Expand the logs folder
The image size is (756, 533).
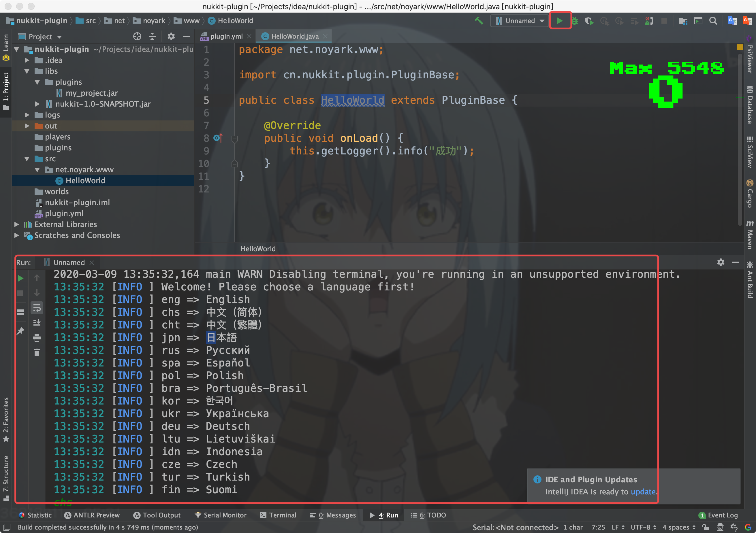coord(27,115)
